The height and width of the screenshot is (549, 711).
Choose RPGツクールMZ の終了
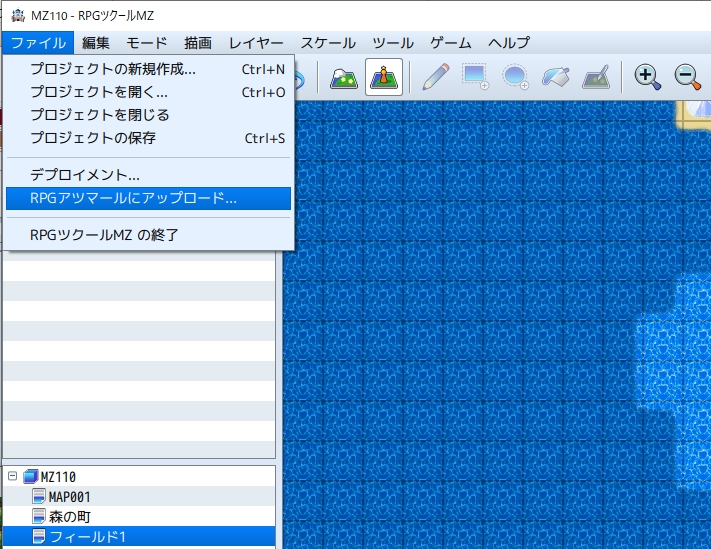[x=148, y=235]
